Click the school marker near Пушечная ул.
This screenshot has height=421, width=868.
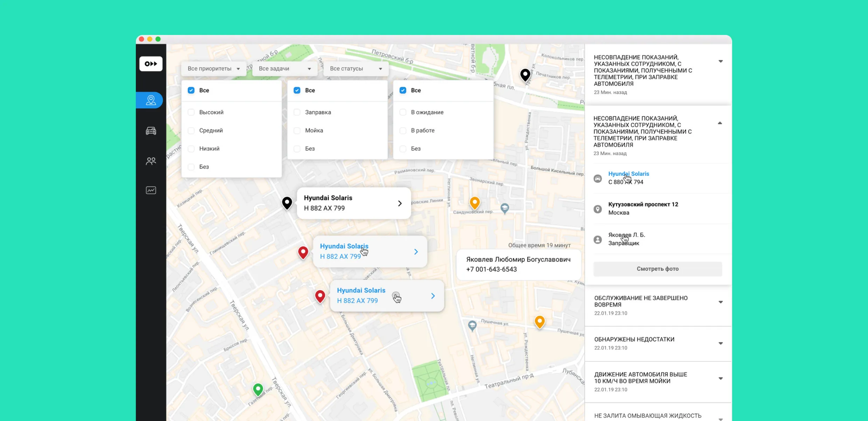(472, 326)
